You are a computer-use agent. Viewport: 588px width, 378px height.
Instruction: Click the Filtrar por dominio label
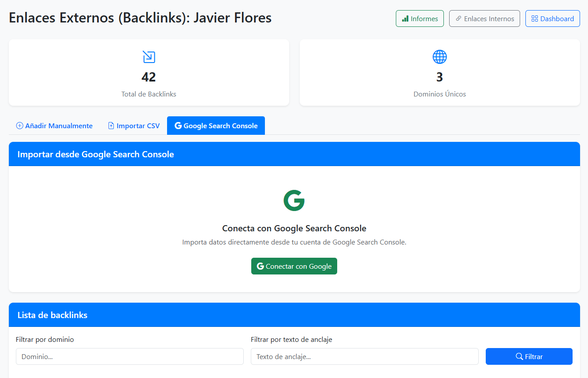tap(45, 339)
